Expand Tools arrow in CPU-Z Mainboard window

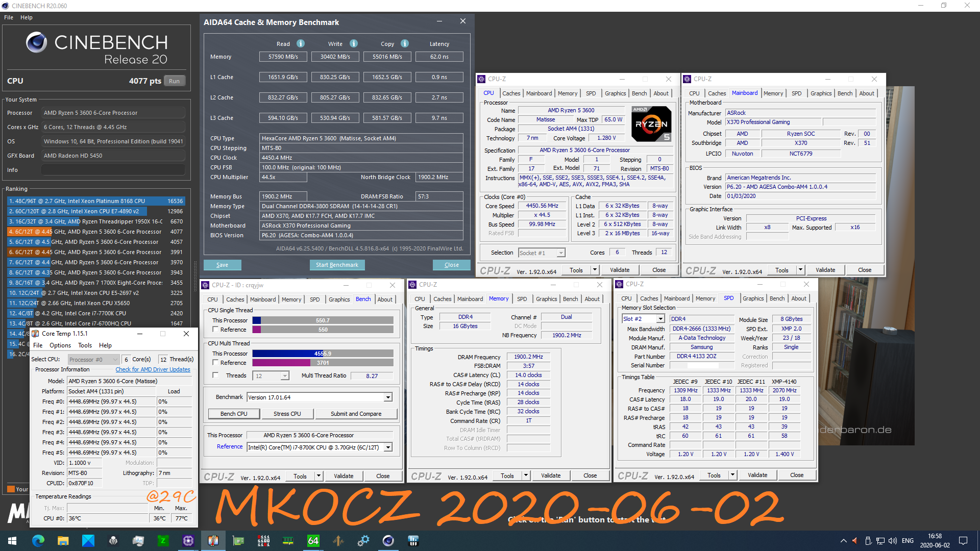coord(800,270)
